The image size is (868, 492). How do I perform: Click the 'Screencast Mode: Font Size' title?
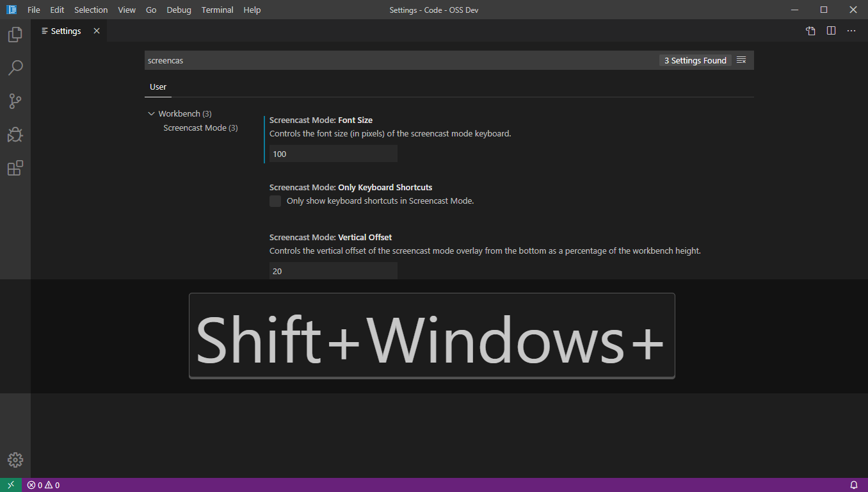point(321,120)
